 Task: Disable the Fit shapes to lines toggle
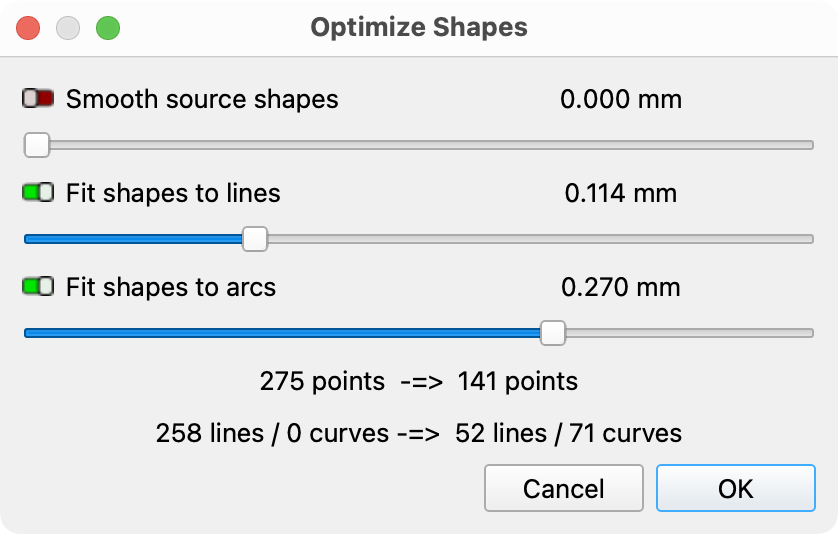38,193
